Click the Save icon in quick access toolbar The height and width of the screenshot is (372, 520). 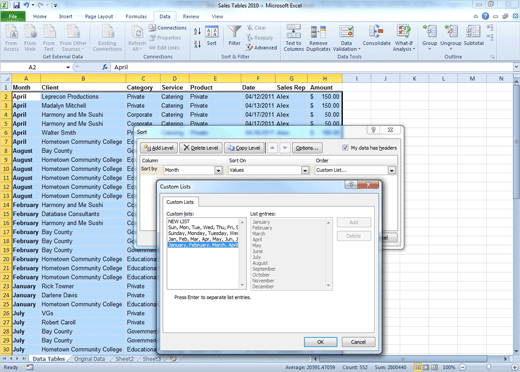pyautogui.click(x=16, y=5)
